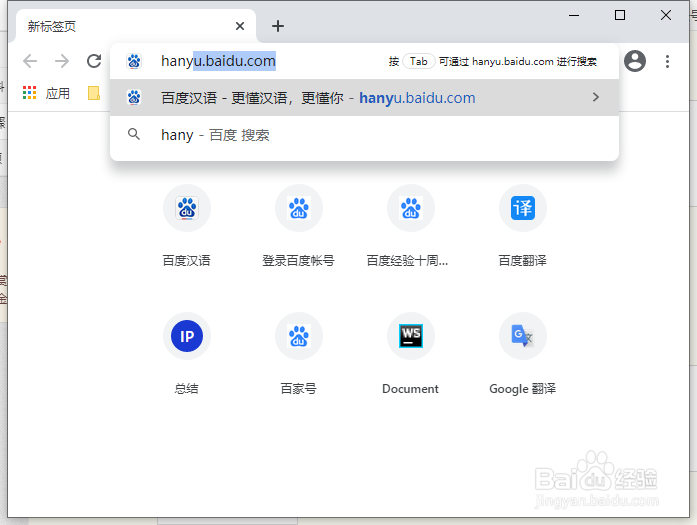Click Baidu paw icon in suggestion row
697x525 pixels.
(x=134, y=97)
